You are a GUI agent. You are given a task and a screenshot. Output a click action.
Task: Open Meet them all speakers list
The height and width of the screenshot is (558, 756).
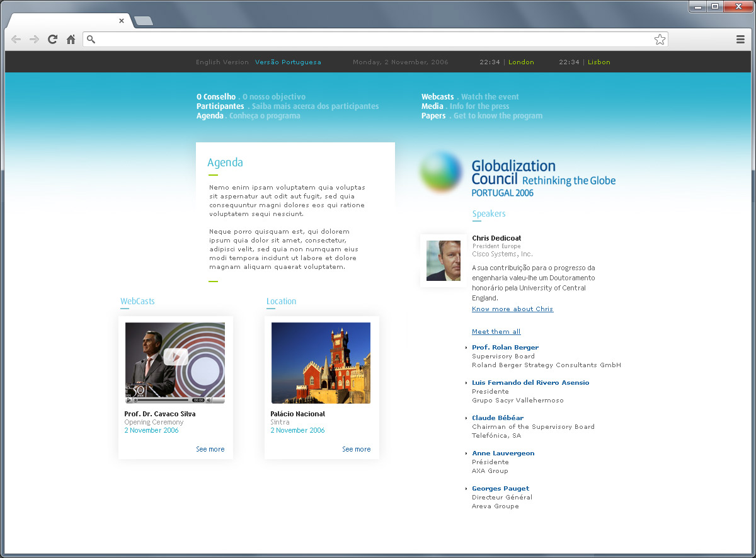(496, 331)
